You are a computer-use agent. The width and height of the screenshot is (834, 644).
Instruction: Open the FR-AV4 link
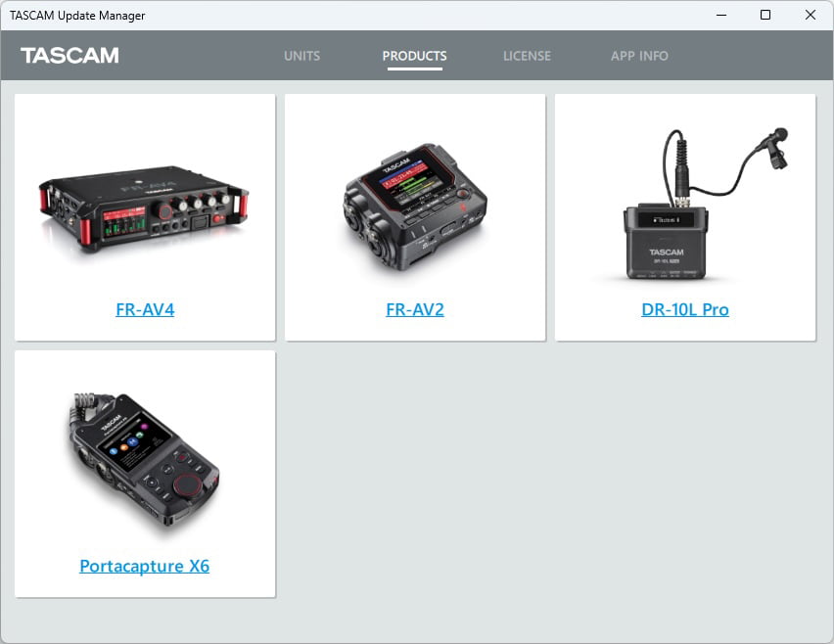[145, 310]
